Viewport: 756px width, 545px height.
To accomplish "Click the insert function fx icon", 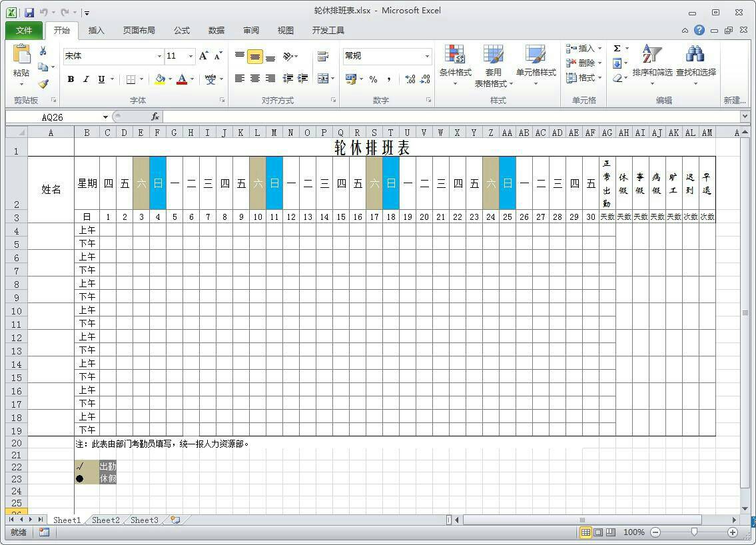I will pyautogui.click(x=155, y=117).
